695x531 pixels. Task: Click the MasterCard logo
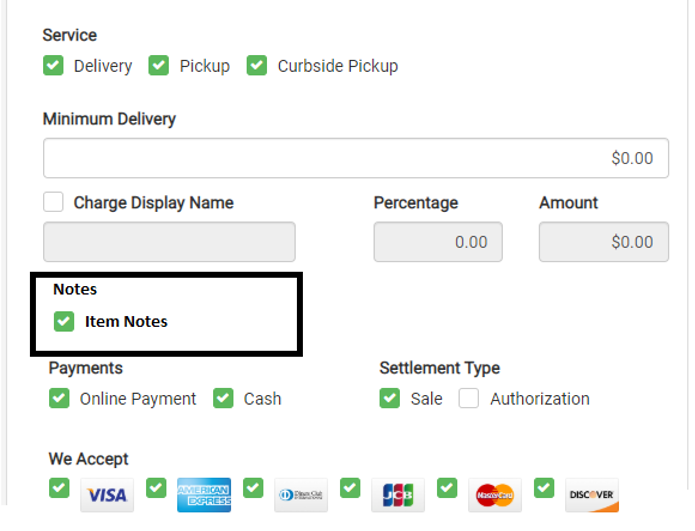tap(494, 495)
